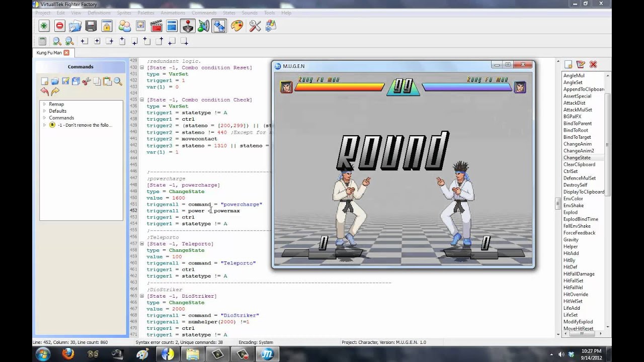
Task: Open Firefox from the taskbar
Action: tap(68, 354)
